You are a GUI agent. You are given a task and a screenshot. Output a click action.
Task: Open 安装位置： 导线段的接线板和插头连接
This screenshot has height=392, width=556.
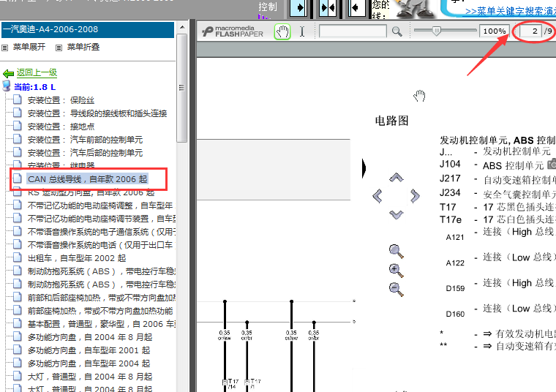coord(97,113)
